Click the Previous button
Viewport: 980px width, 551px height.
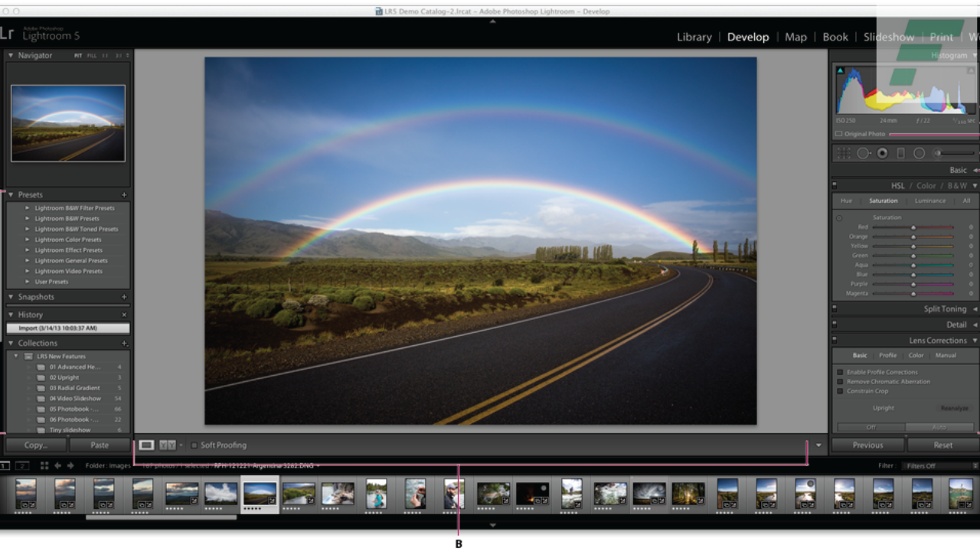coord(867,445)
